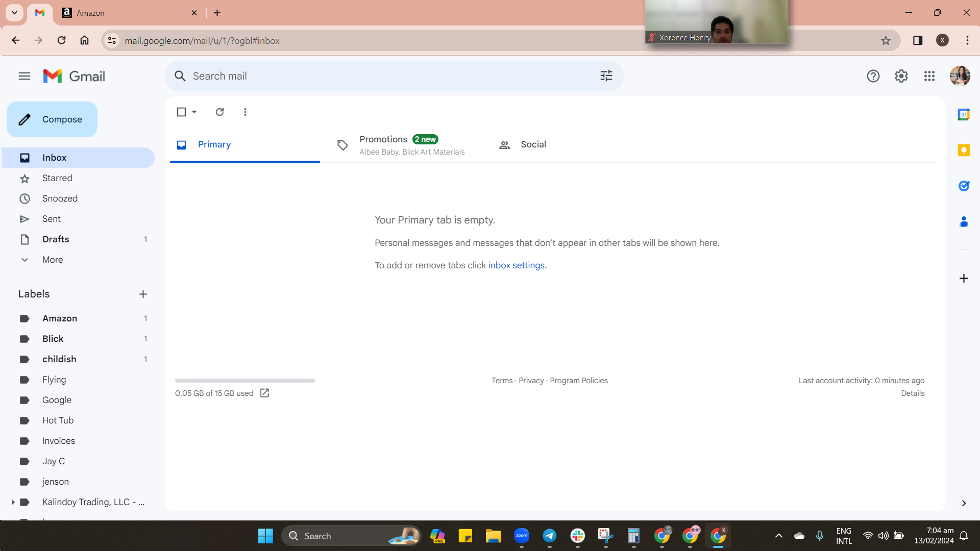Open Google Calendar in the side panel
Image resolution: width=980 pixels, height=551 pixels.
(964, 115)
